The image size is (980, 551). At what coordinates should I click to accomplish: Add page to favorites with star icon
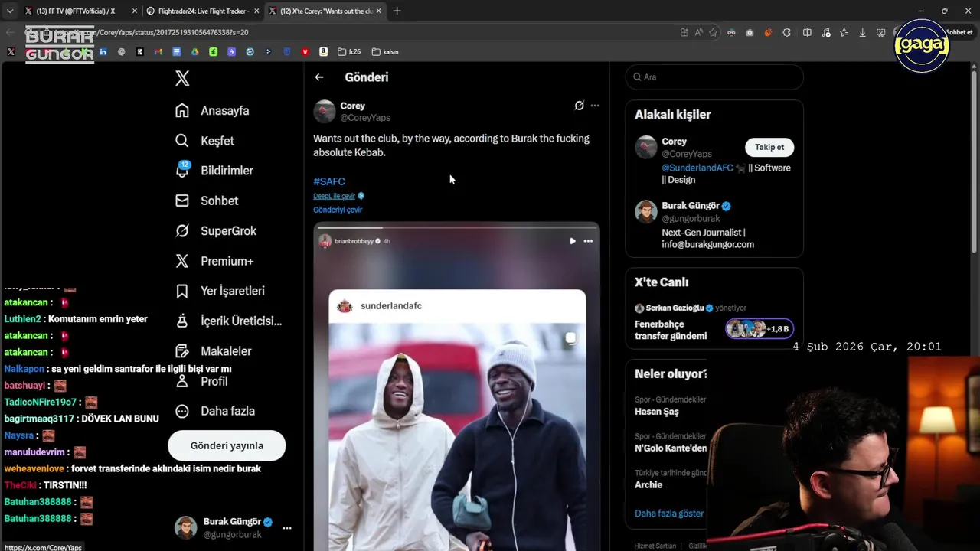[713, 32]
